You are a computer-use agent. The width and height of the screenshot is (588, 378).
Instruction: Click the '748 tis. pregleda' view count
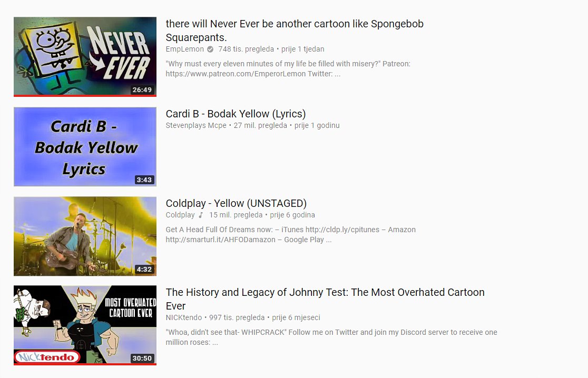[x=246, y=49]
